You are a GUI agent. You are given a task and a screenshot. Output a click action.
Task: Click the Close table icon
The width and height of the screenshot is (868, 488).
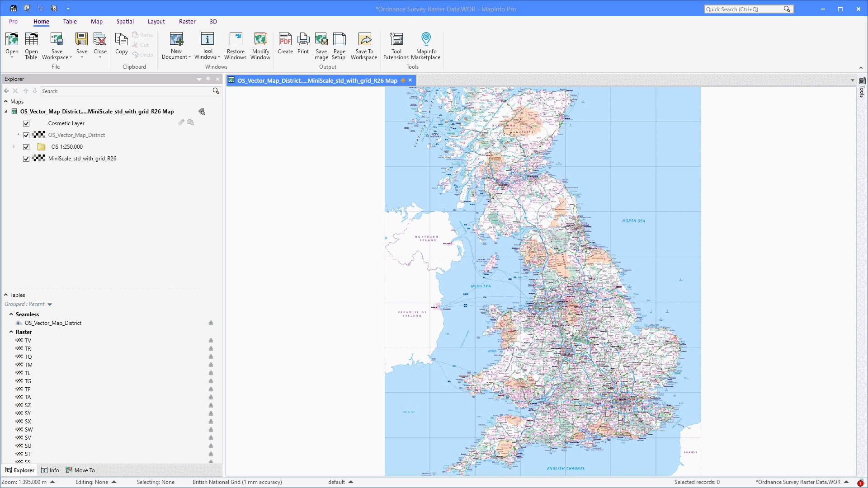[100, 39]
